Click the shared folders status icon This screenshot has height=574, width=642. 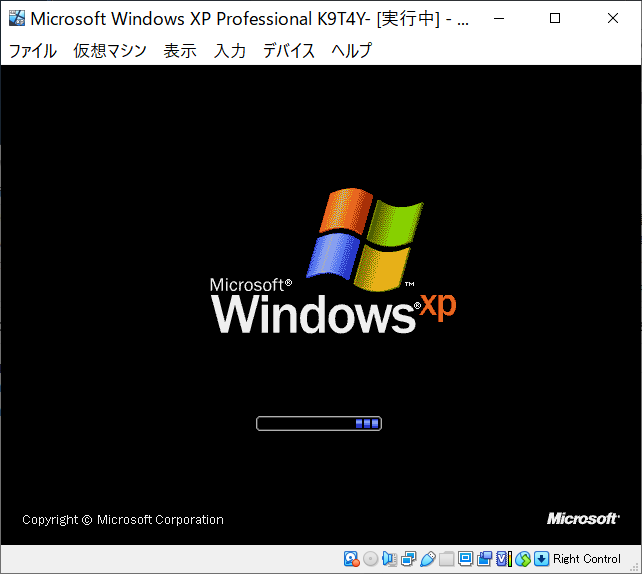pyautogui.click(x=446, y=559)
